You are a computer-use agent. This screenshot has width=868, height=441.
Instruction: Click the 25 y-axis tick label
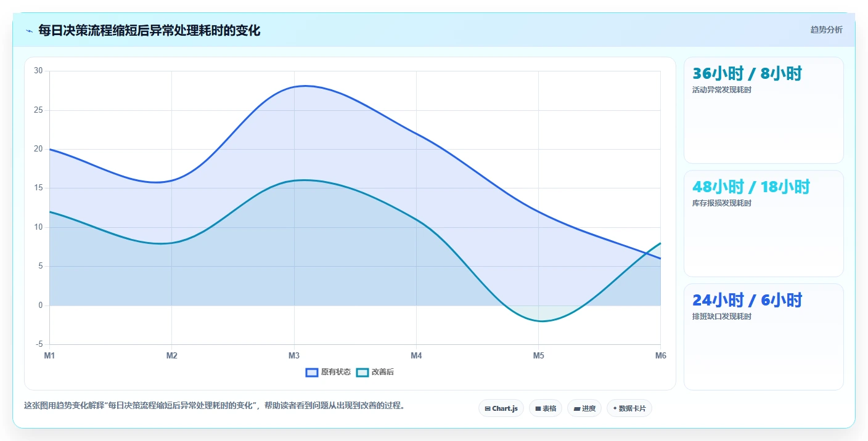click(38, 110)
